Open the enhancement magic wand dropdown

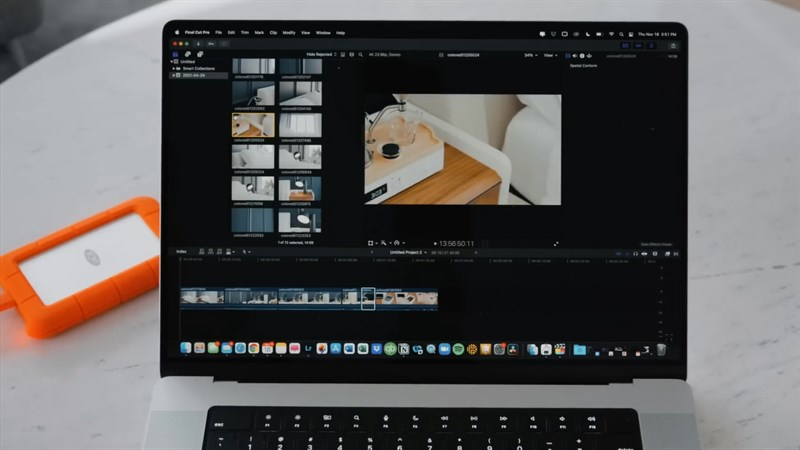(385, 243)
